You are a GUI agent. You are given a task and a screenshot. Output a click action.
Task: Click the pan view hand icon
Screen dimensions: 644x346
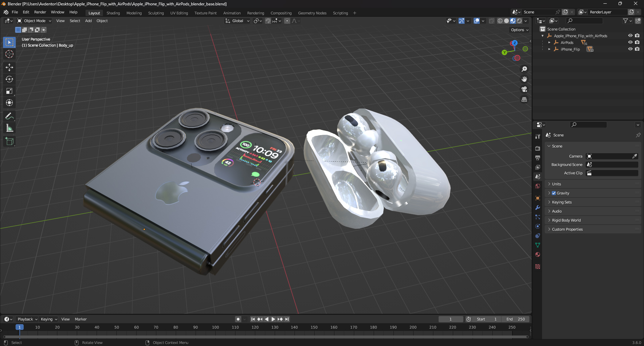[x=524, y=79]
